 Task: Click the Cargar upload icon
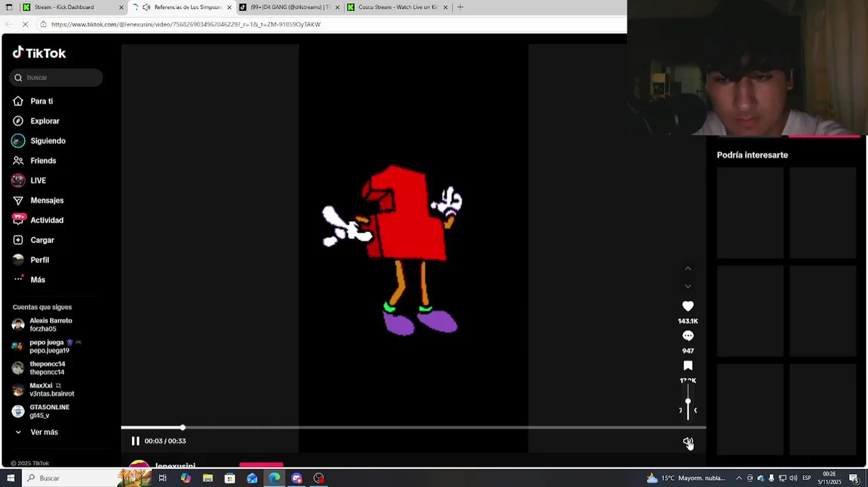tap(18, 240)
